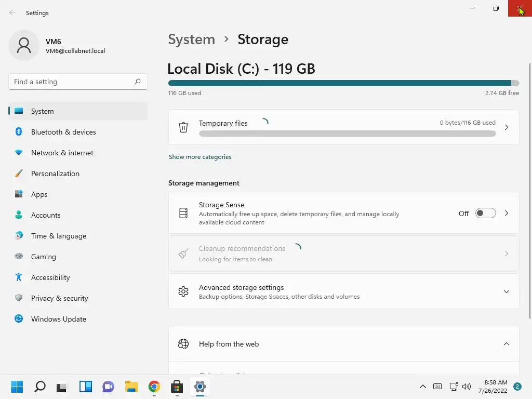Go to Time & language settings
532x399 pixels.
pyautogui.click(x=59, y=236)
